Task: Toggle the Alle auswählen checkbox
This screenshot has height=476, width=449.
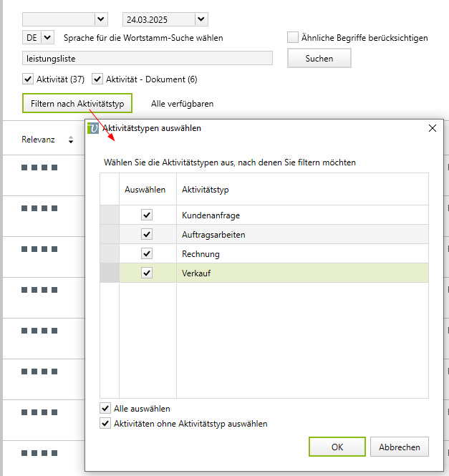Action: click(x=106, y=409)
